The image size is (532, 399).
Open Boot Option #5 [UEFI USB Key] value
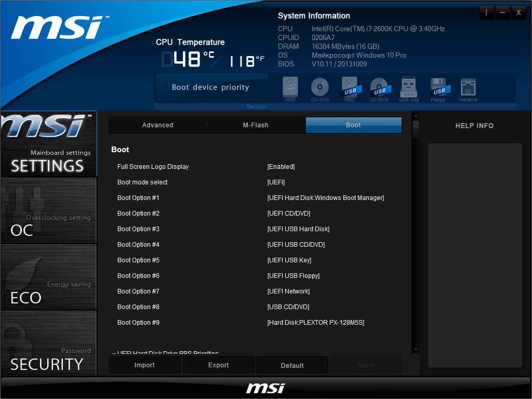[x=289, y=260]
